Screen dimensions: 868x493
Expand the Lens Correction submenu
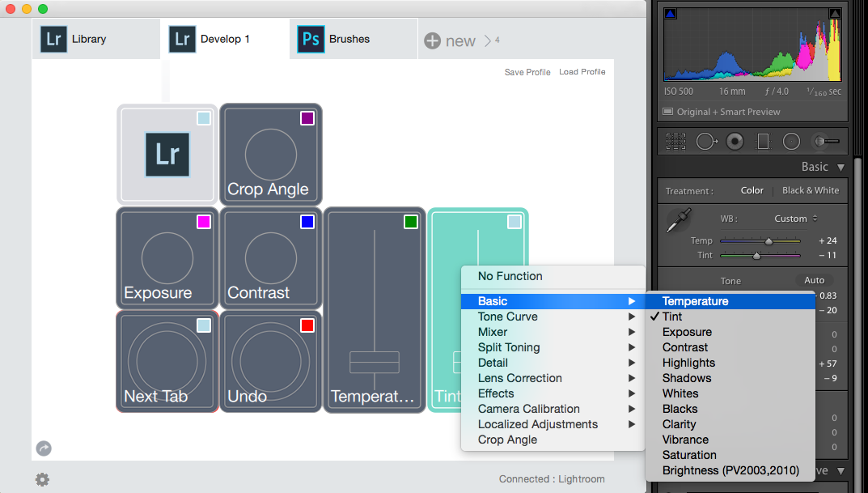tap(553, 378)
